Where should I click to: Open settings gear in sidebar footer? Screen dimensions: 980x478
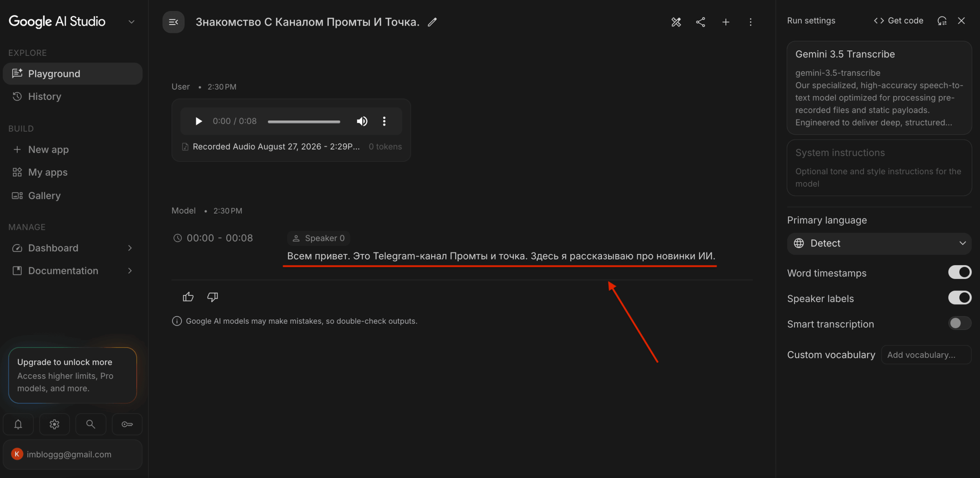point(54,424)
